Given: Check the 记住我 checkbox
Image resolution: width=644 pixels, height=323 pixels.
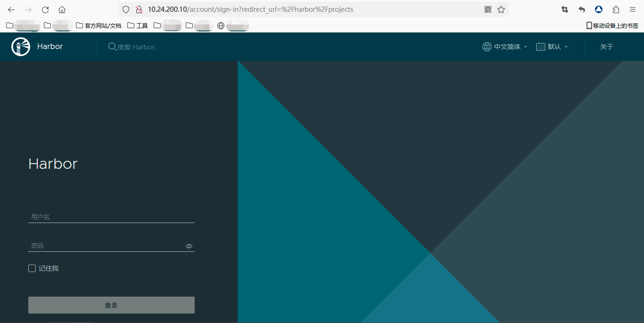Looking at the screenshot, I should [32, 268].
